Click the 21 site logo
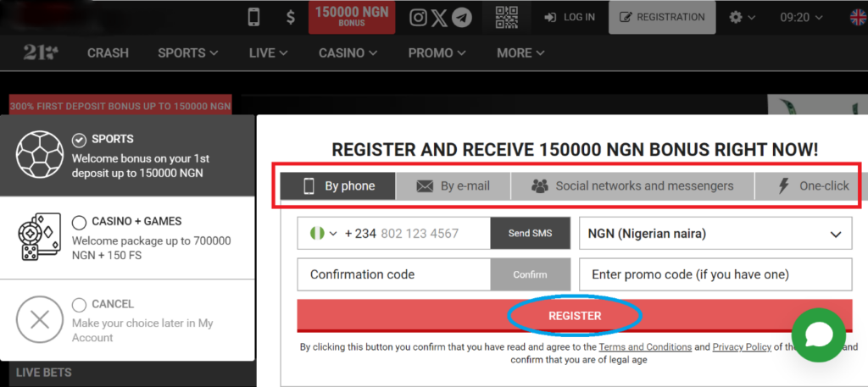The image size is (868, 387). click(41, 53)
